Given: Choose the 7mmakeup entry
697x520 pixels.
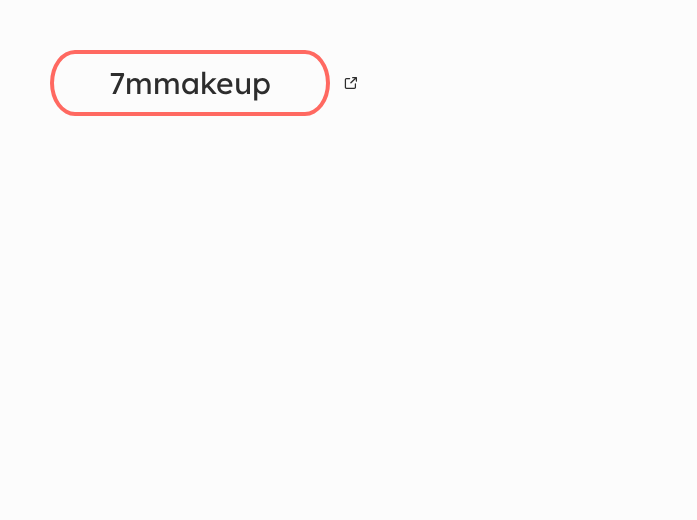Looking at the screenshot, I should coord(190,83).
